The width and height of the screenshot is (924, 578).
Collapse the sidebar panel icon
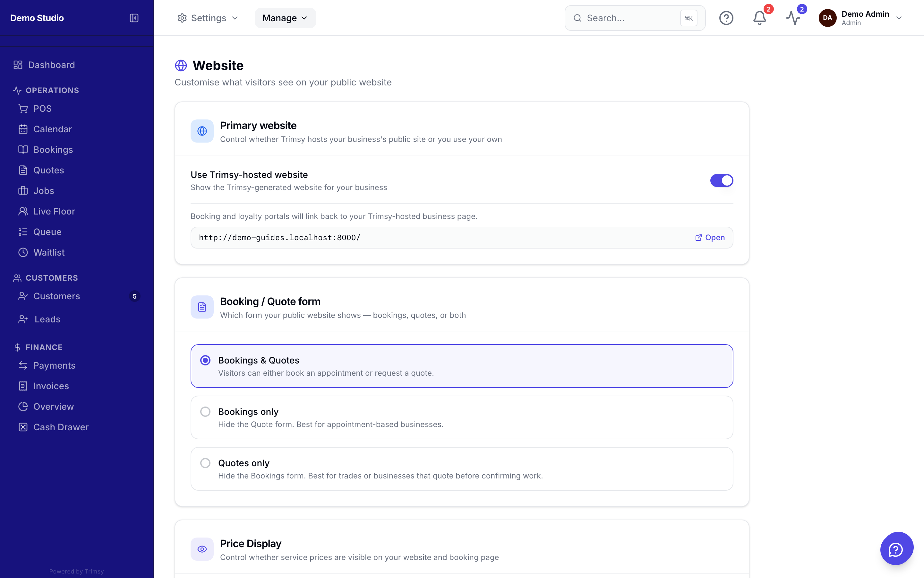[x=134, y=18]
